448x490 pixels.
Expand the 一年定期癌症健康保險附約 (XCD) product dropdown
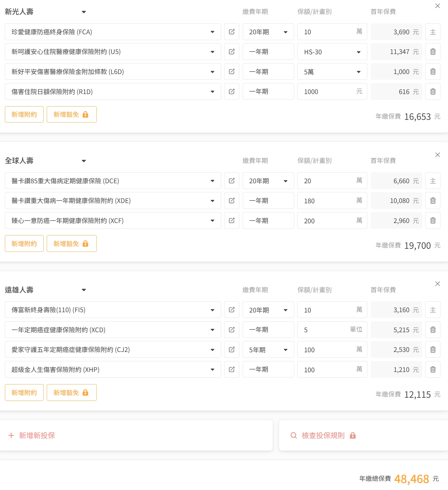[113, 330]
